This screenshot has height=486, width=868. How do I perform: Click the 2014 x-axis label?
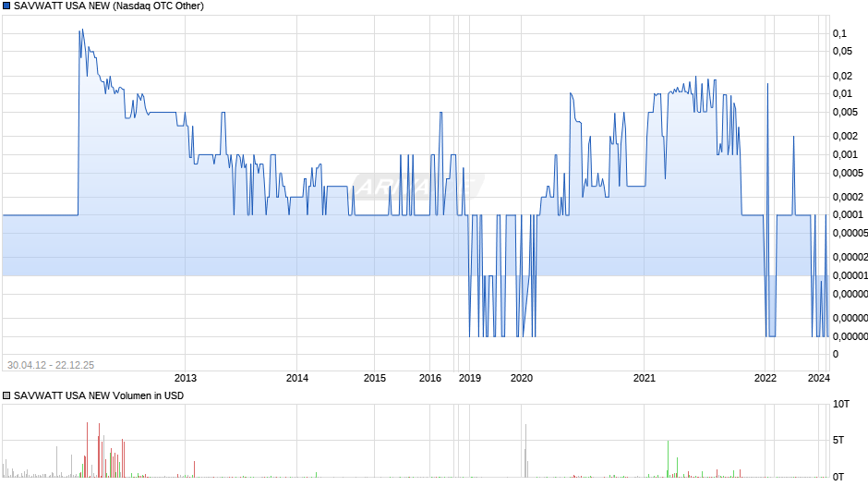tap(297, 378)
